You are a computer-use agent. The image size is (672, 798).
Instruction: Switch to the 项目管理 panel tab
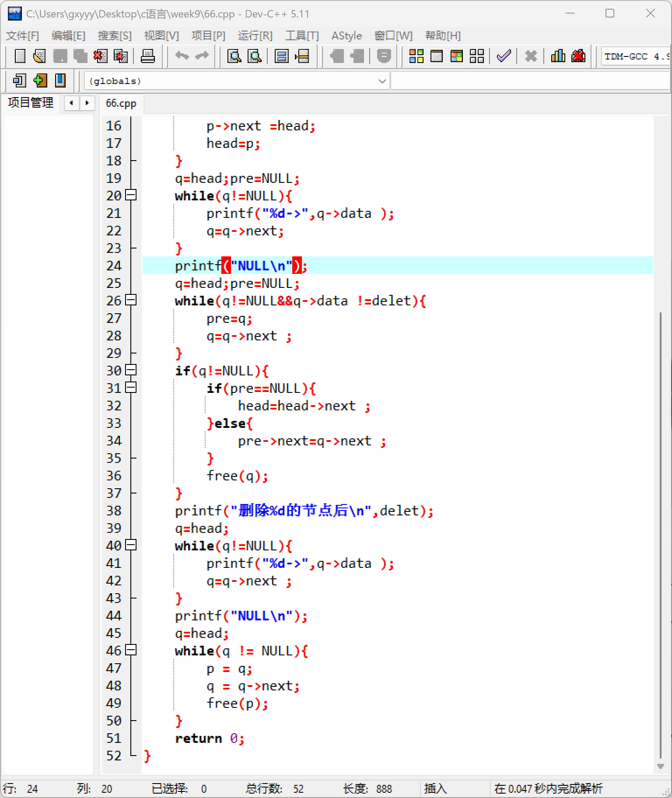pyautogui.click(x=31, y=103)
